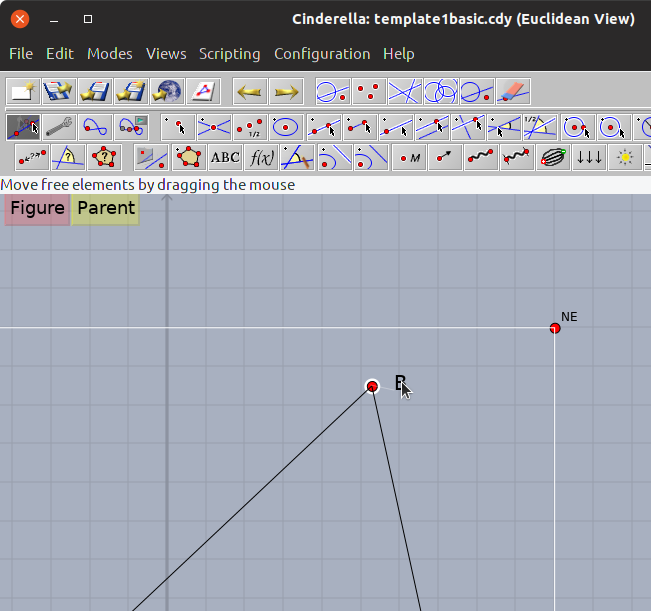The width and height of the screenshot is (651, 611).
Task: Select the Measure distance tool
Action: click(x=32, y=157)
